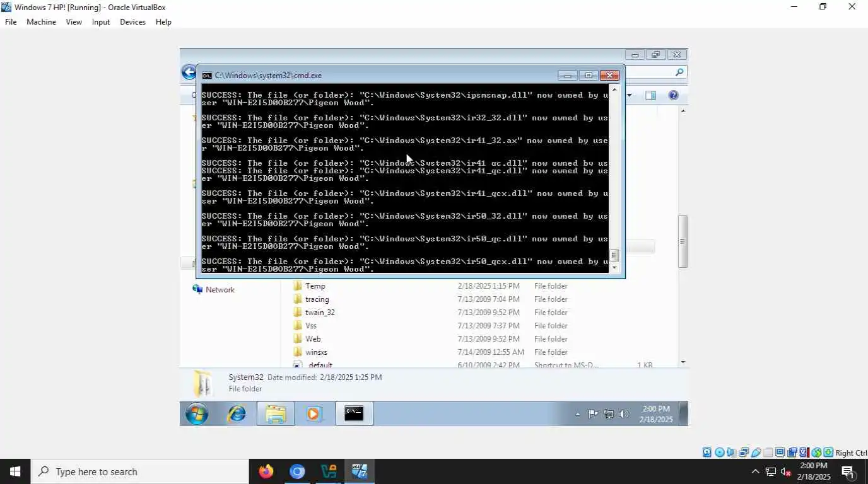Click the host Type here to search box
868x484 pixels.
139,471
